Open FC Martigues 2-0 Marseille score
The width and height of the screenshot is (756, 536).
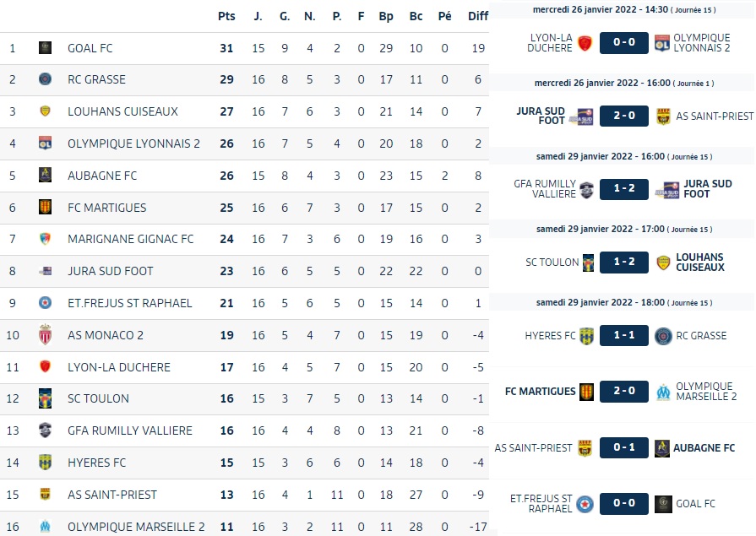pos(624,392)
